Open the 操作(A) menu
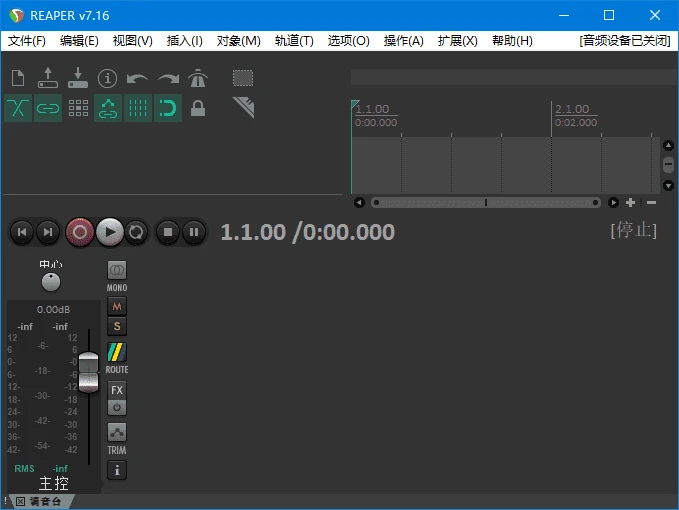Screen dimensions: 679x510 pos(404,41)
